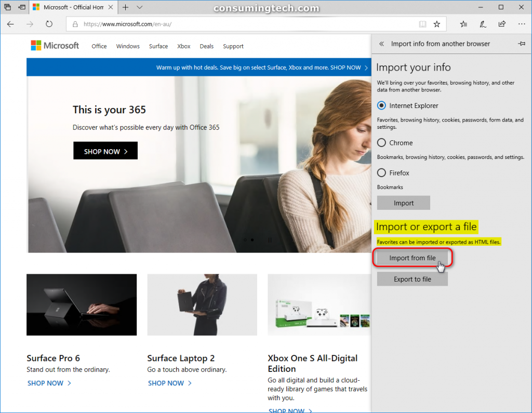The height and width of the screenshot is (413, 532).
Task: Open a new tab with plus
Action: point(126,7)
